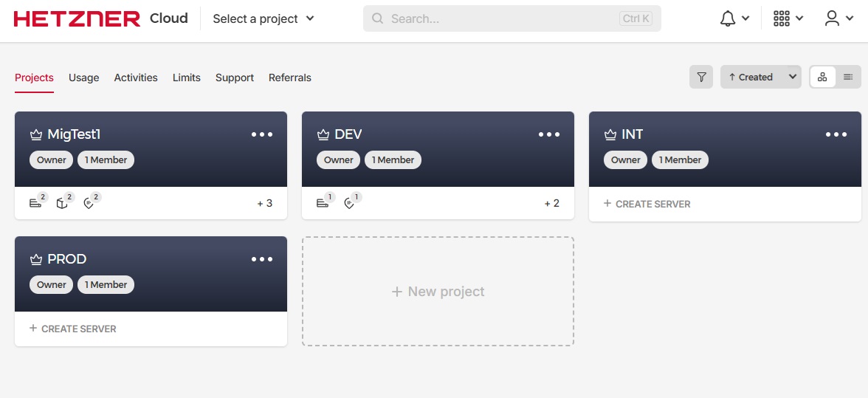Image resolution: width=868 pixels, height=398 pixels.
Task: Open the Activities tab
Action: [x=136, y=78]
